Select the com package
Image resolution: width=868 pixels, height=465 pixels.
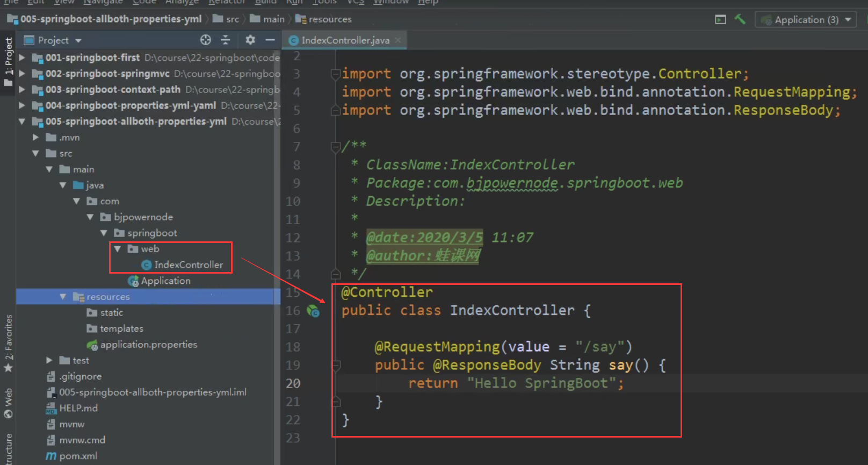103,201
